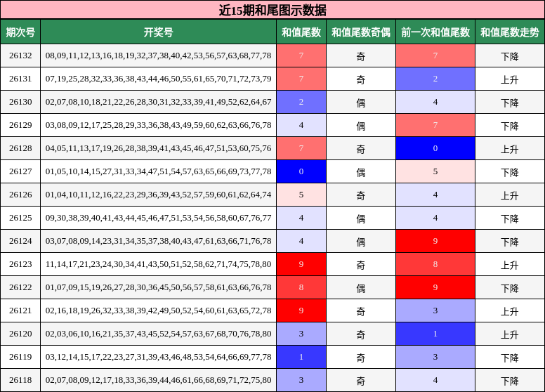
Task: Click the 奇 parity cell in row 26132
Action: 361,55
